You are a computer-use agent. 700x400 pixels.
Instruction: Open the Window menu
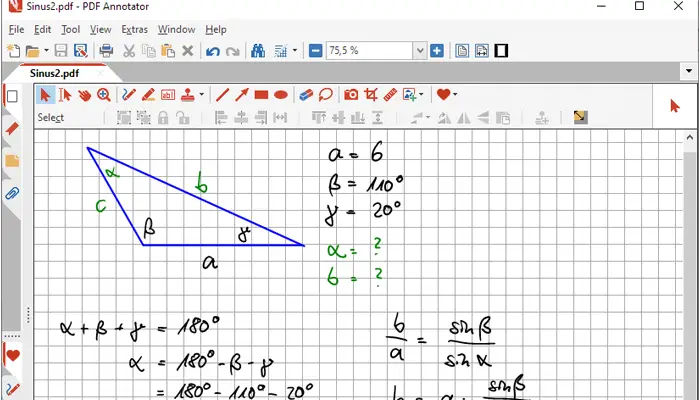click(176, 29)
